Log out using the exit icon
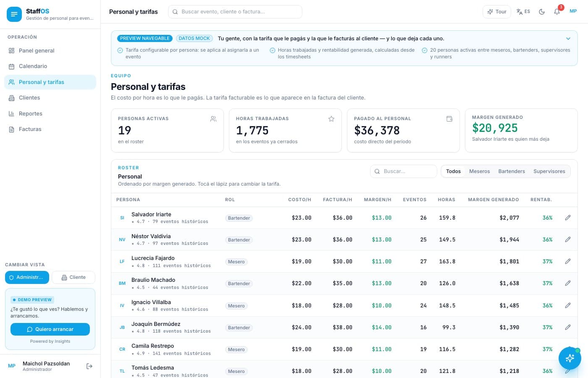 pyautogui.click(x=89, y=366)
